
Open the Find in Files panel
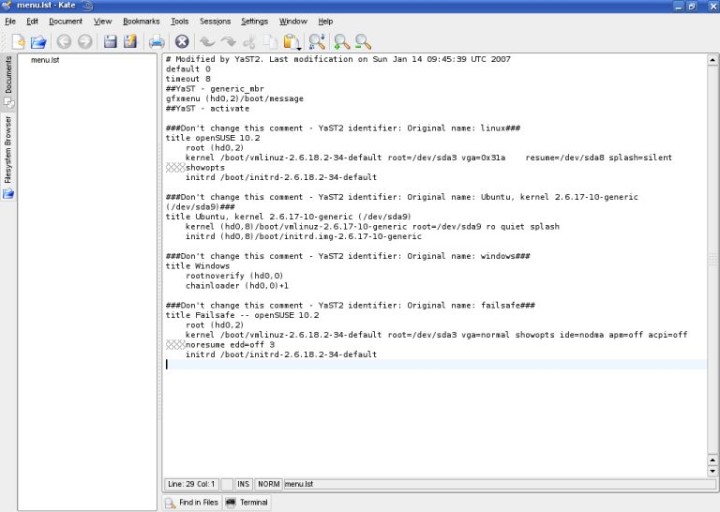coord(192,502)
